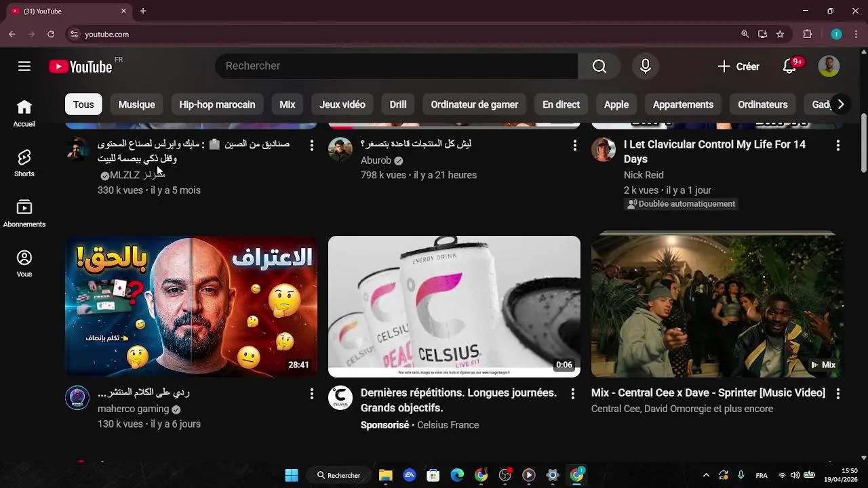Open more options for the maherco gaming video
This screenshot has width=868, height=488.
point(311,394)
